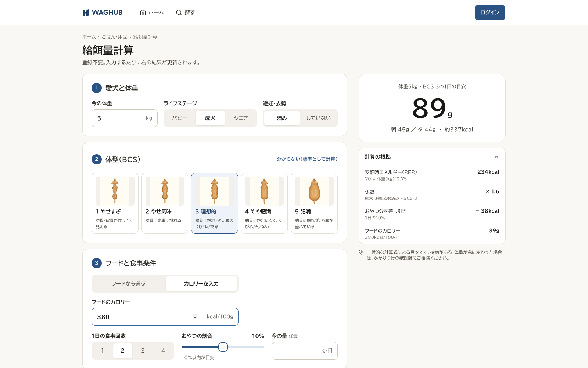
Task: Set meals per day to 4
Action: coord(163,351)
